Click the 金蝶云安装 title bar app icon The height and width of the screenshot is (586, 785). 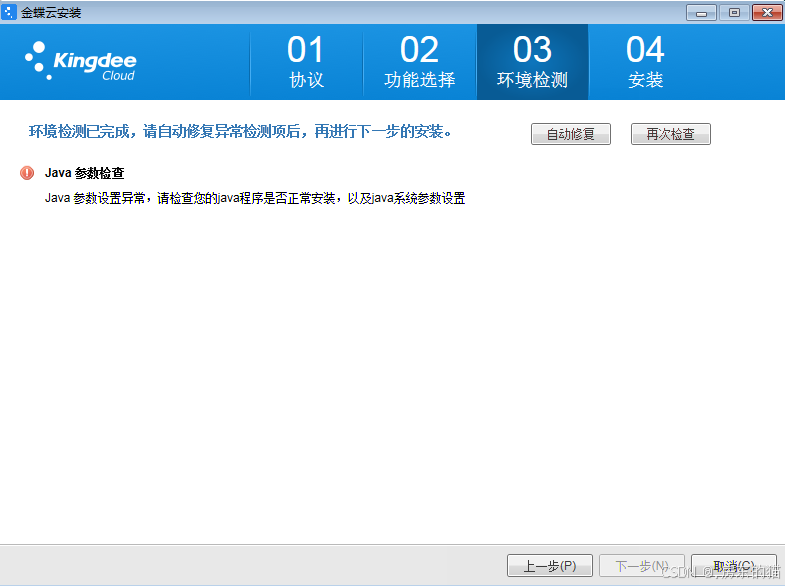[x=9, y=12]
